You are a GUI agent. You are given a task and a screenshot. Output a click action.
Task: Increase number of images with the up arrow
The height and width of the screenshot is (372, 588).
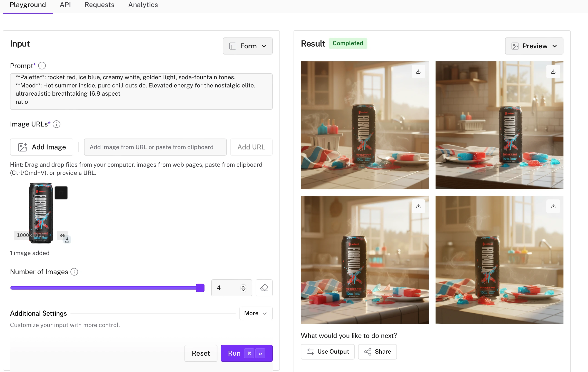[x=243, y=286]
